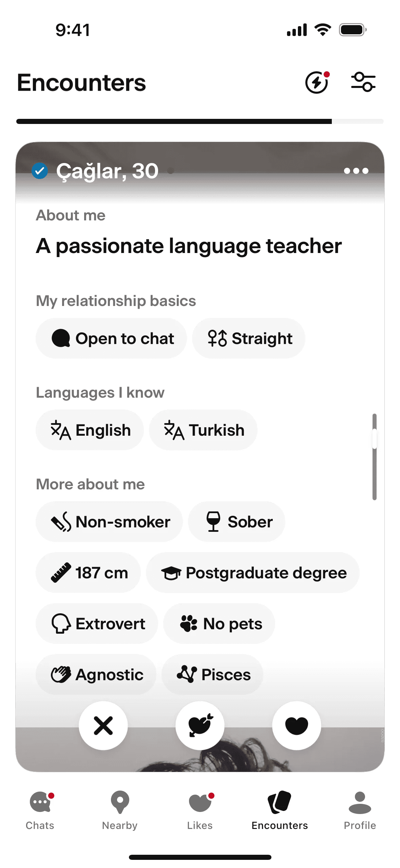Open the encounter filters settings icon
Screen dimensions: 400x868
pos(363,82)
